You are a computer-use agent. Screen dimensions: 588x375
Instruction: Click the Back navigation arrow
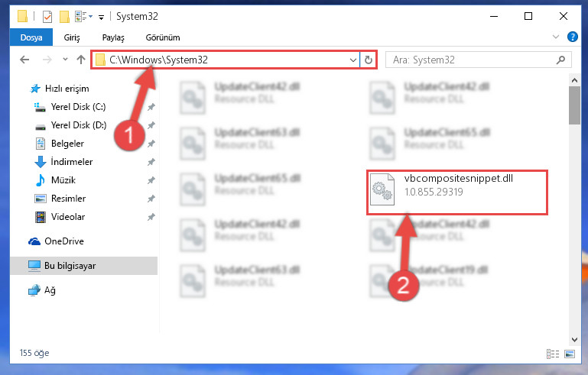24,60
